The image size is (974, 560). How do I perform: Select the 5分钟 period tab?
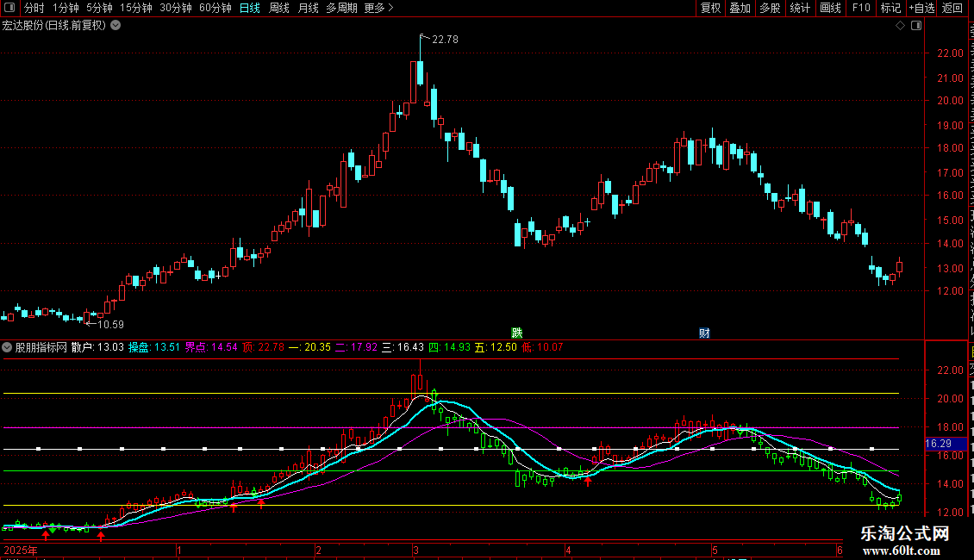99,8
